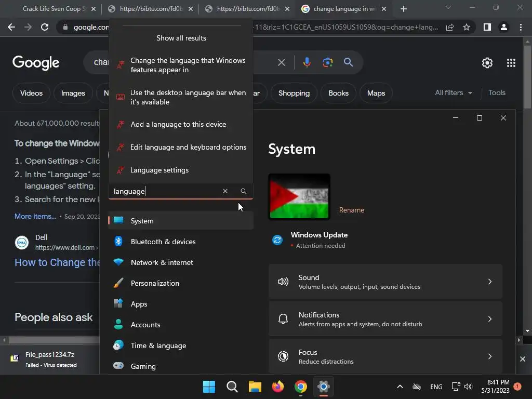Click the Settings search magnifier icon
532x399 pixels.
243,191
